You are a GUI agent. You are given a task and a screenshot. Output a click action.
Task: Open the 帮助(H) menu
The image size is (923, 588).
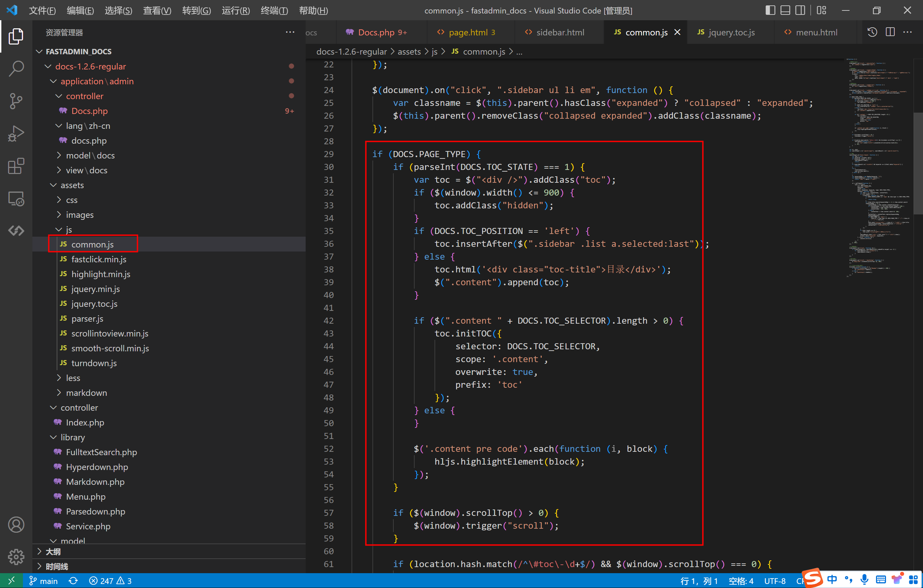point(313,10)
